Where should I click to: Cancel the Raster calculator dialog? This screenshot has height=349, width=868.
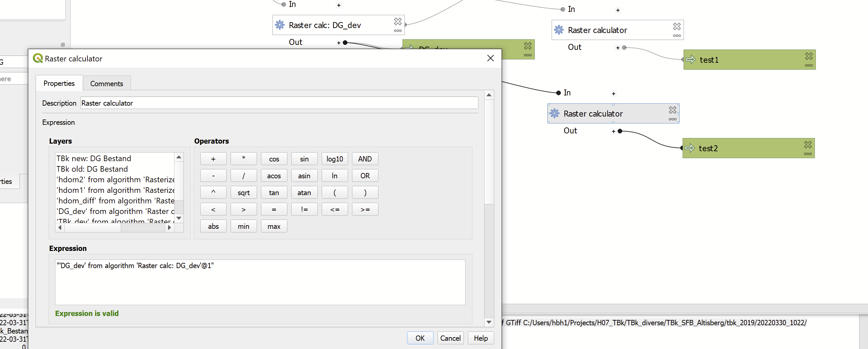click(x=450, y=338)
